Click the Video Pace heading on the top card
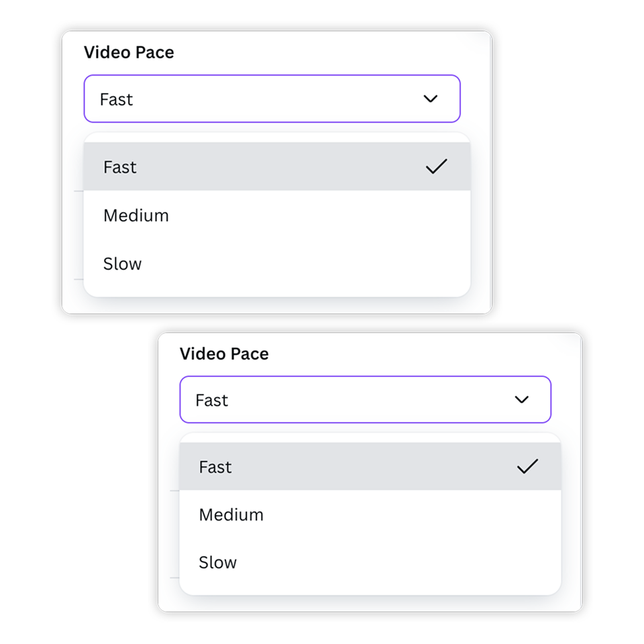Image resolution: width=644 pixels, height=644 pixels. tap(129, 52)
